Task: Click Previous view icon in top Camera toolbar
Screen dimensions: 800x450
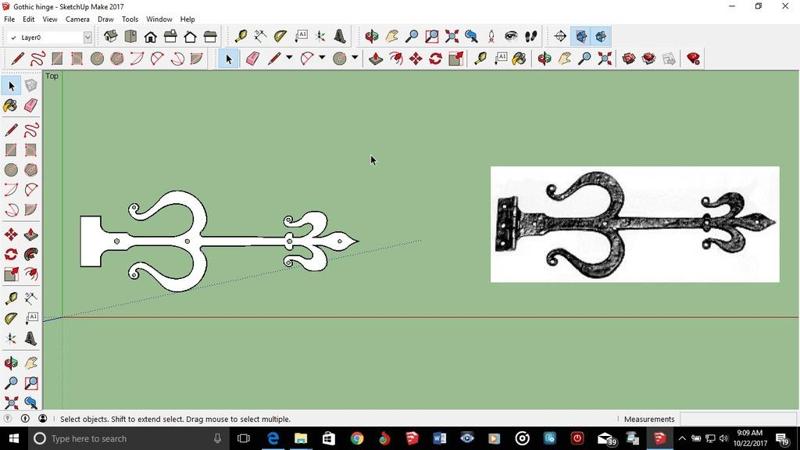Action: click(471, 36)
